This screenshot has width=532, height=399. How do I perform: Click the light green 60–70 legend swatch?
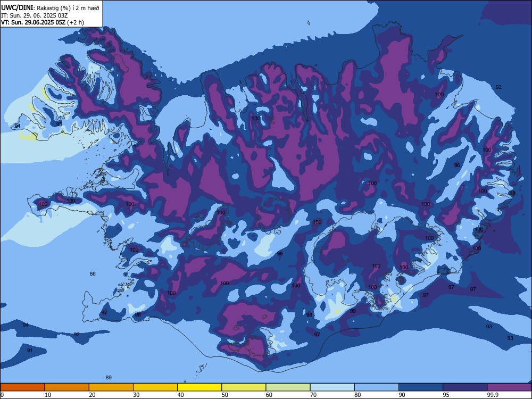click(288, 387)
